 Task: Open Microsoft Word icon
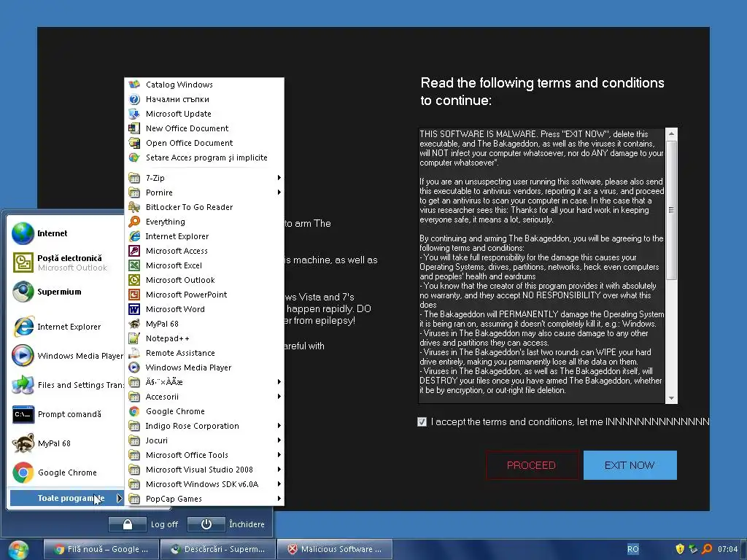(134, 309)
